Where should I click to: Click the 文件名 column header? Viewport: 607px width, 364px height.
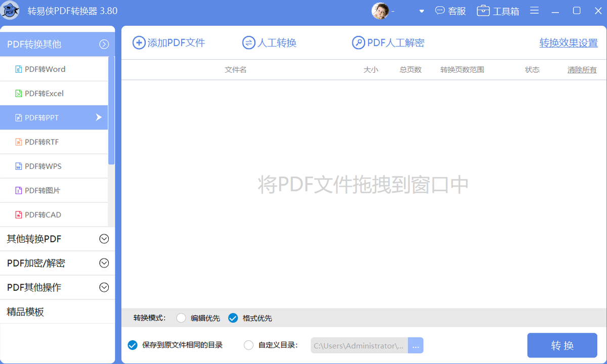[236, 70]
